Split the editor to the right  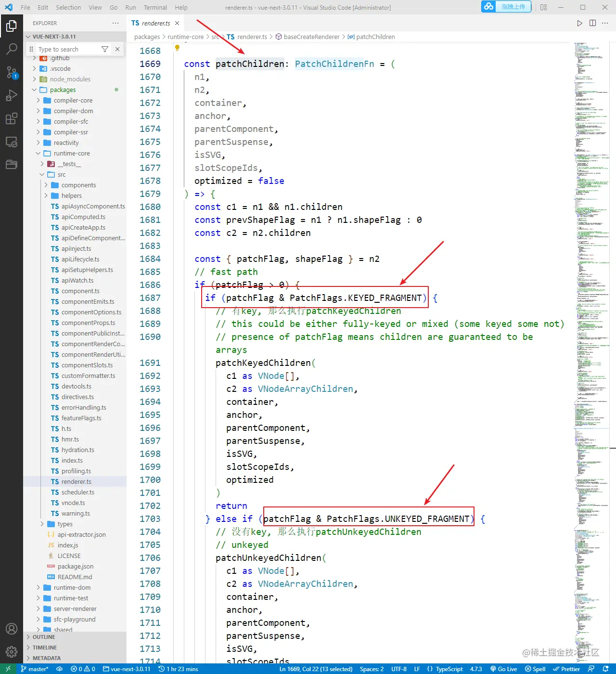click(x=592, y=23)
